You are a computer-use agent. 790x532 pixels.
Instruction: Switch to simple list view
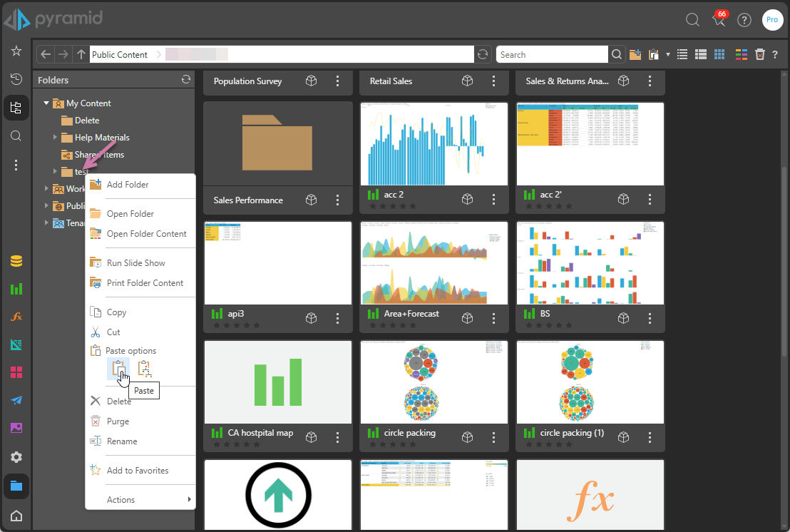(x=682, y=55)
